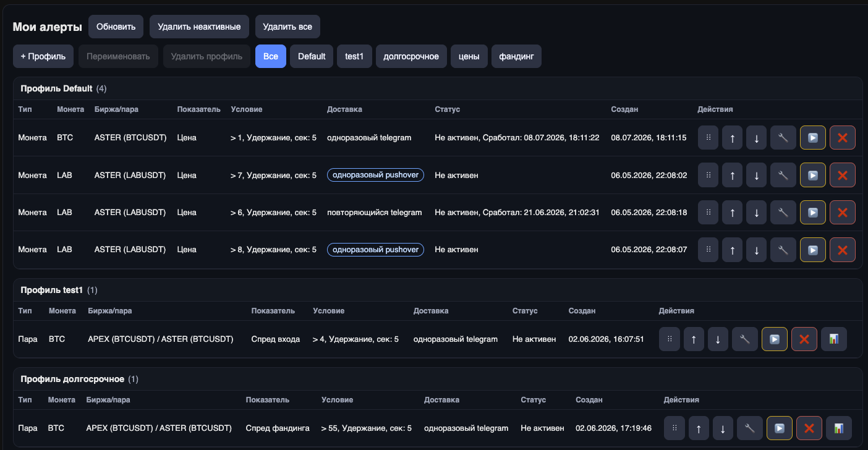Image resolution: width=868 pixels, height=450 pixels.
Task: Click Удалить профиль button
Action: click(206, 56)
